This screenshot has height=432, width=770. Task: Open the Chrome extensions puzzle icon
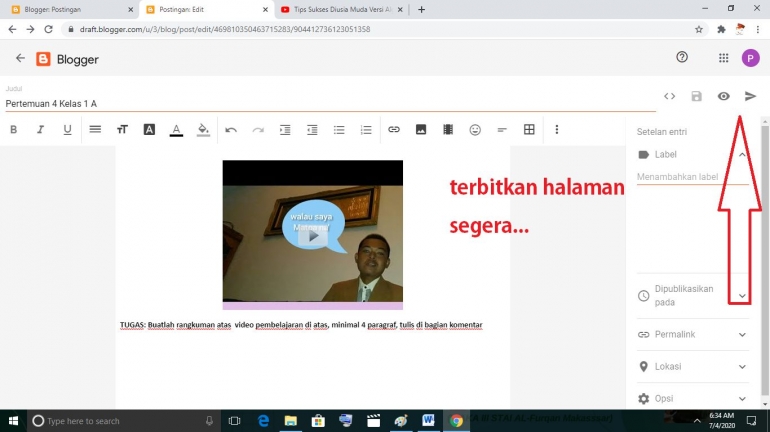tap(721, 29)
